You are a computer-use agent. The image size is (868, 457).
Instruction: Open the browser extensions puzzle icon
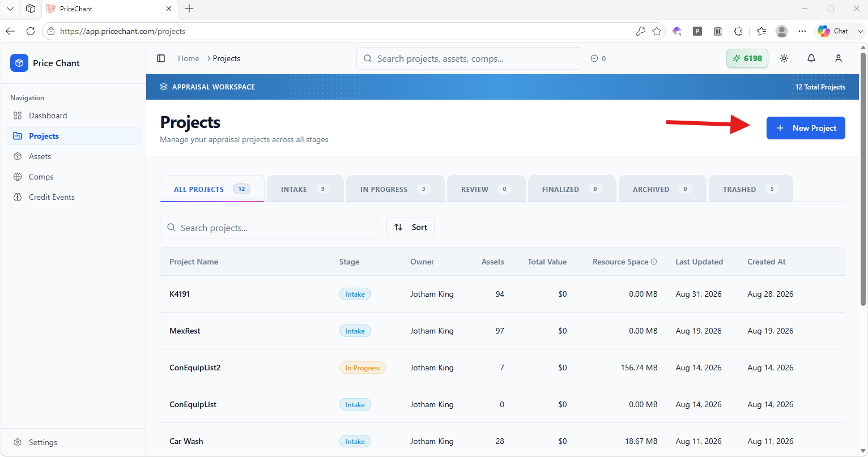pos(738,31)
